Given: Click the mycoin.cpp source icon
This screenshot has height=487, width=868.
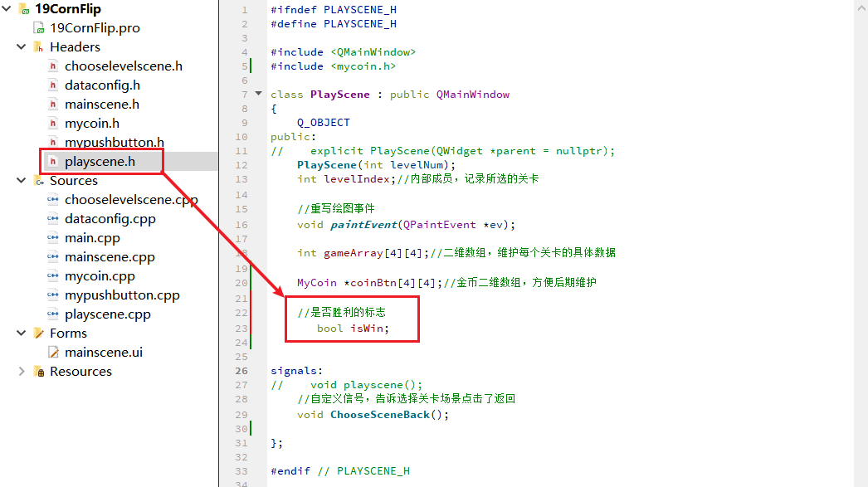Looking at the screenshot, I should click(x=53, y=276).
